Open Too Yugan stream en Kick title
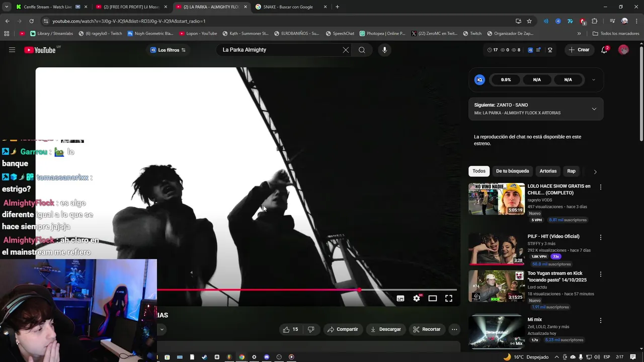The height and width of the screenshot is (362, 644). point(557,277)
